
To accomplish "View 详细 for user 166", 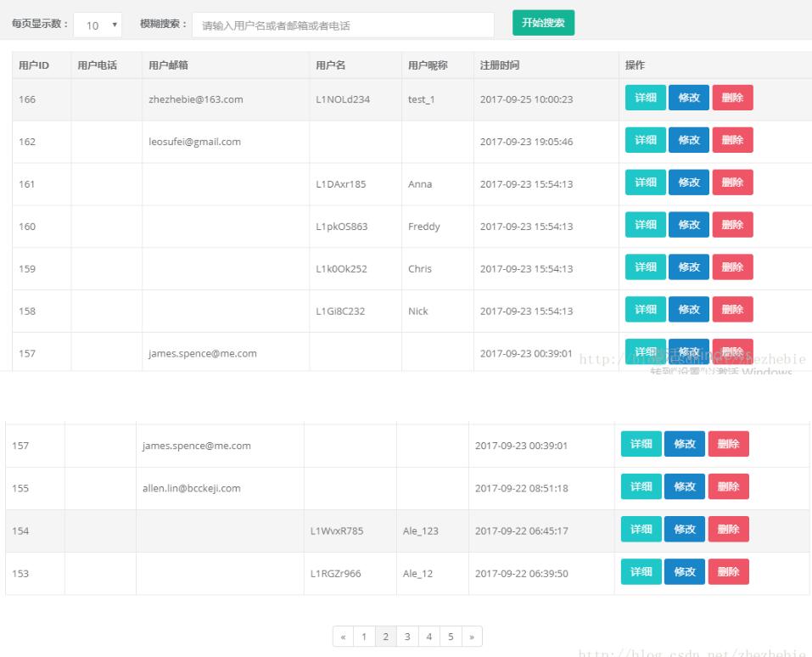I will tap(646, 98).
